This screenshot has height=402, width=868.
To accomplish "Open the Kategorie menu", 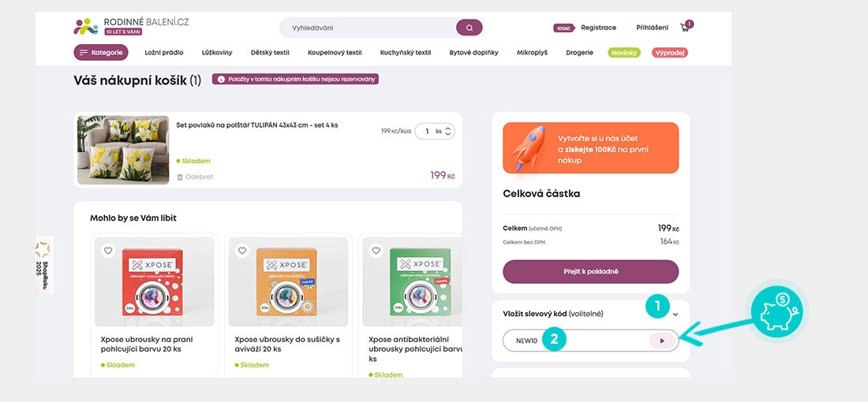I will [101, 53].
